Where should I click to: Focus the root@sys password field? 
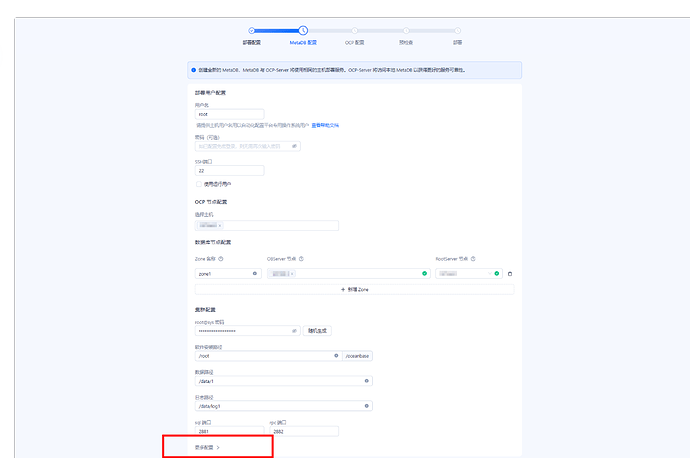[x=248, y=331]
